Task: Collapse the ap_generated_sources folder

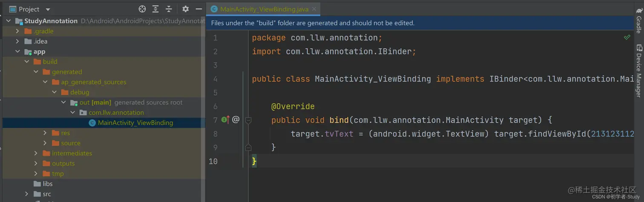Action: click(x=45, y=82)
